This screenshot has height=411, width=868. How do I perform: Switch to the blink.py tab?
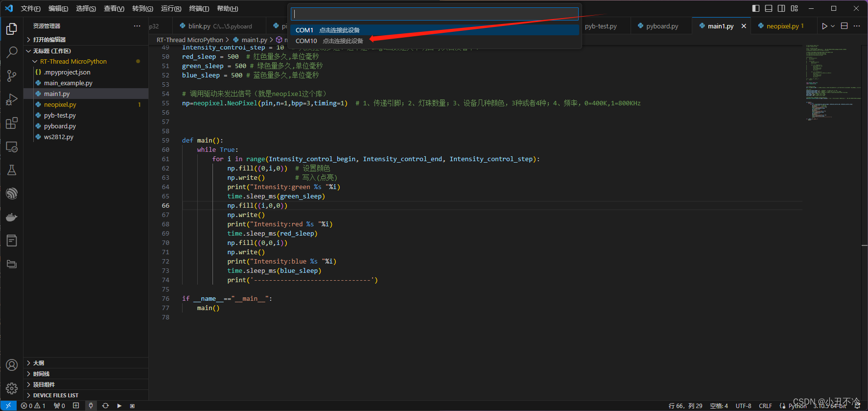pyautogui.click(x=219, y=26)
